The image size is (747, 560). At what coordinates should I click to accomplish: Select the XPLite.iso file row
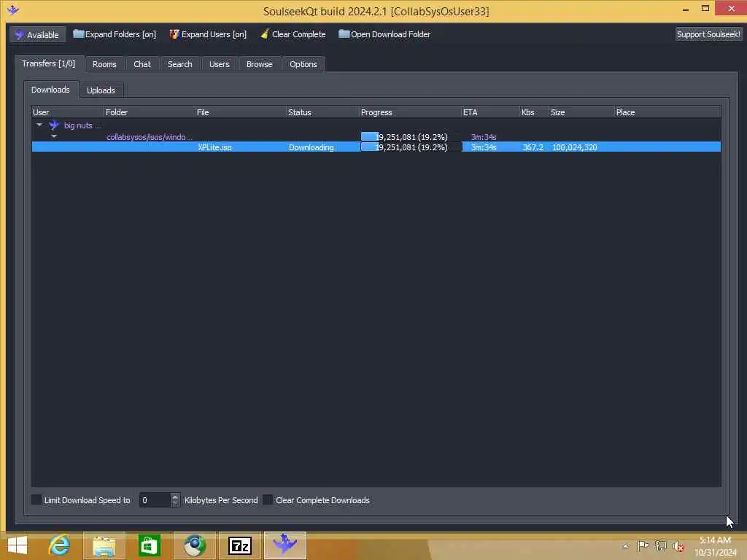point(376,147)
